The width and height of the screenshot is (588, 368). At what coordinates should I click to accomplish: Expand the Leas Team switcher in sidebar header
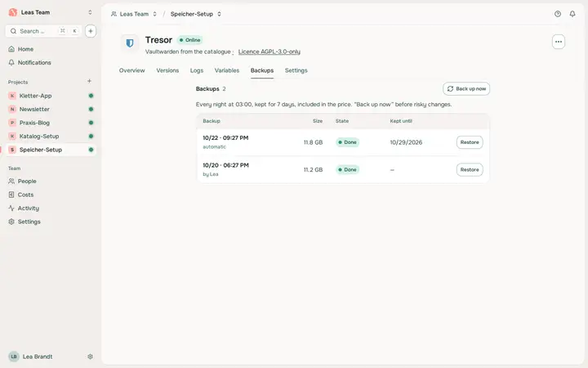coord(90,12)
